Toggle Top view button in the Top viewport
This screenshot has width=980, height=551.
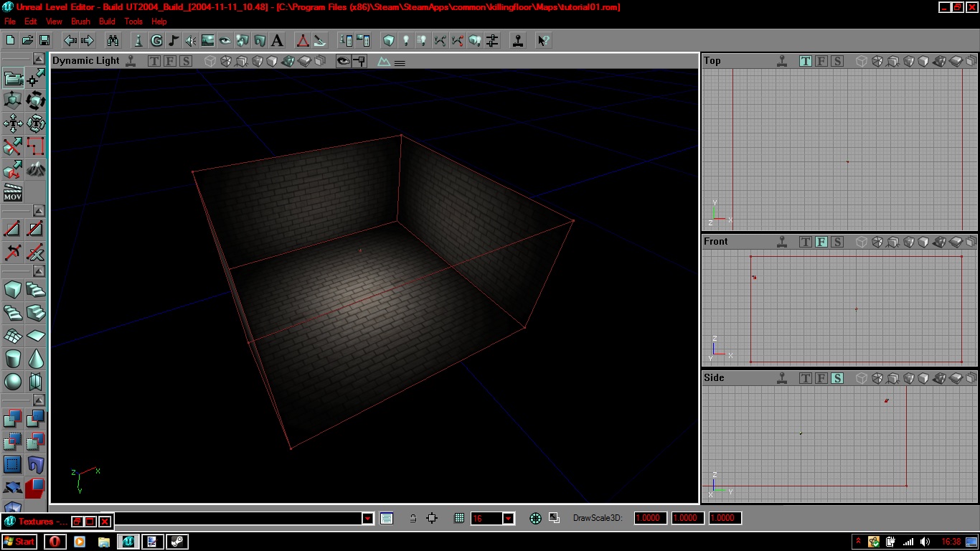806,61
